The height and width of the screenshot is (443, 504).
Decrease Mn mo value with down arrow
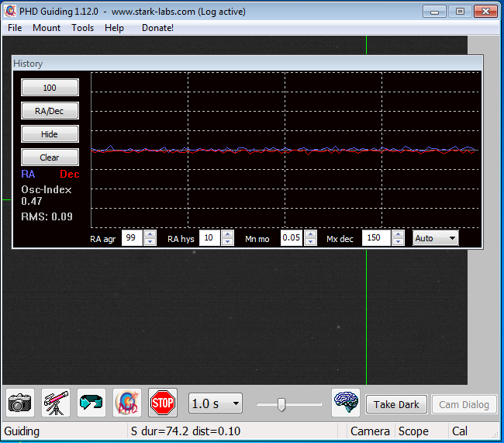[310, 241]
